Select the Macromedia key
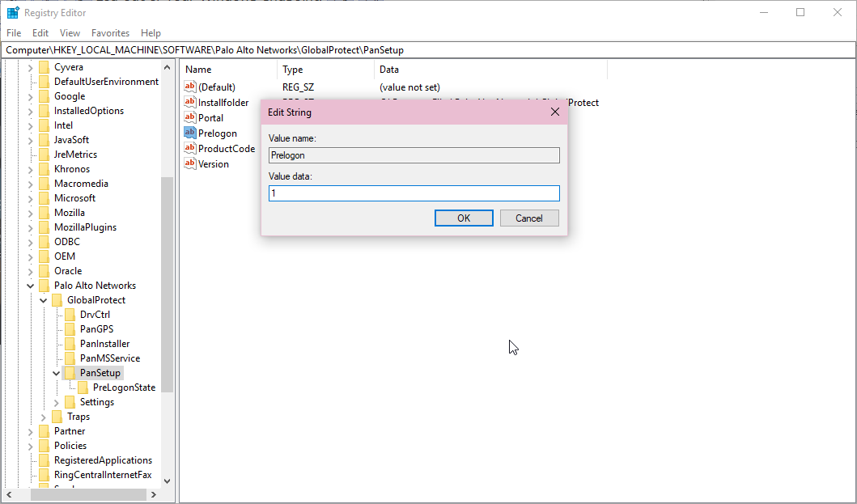This screenshot has width=857, height=504. [81, 184]
